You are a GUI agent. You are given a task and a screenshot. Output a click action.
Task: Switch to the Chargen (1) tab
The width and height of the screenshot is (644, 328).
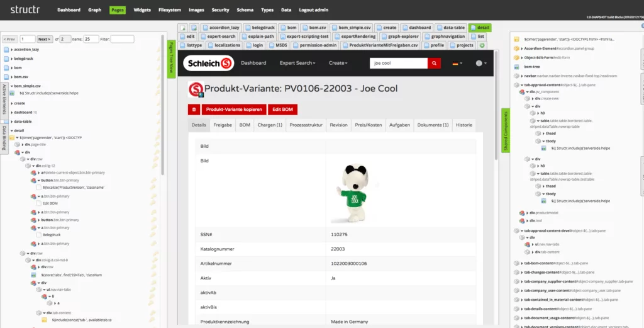[270, 125]
